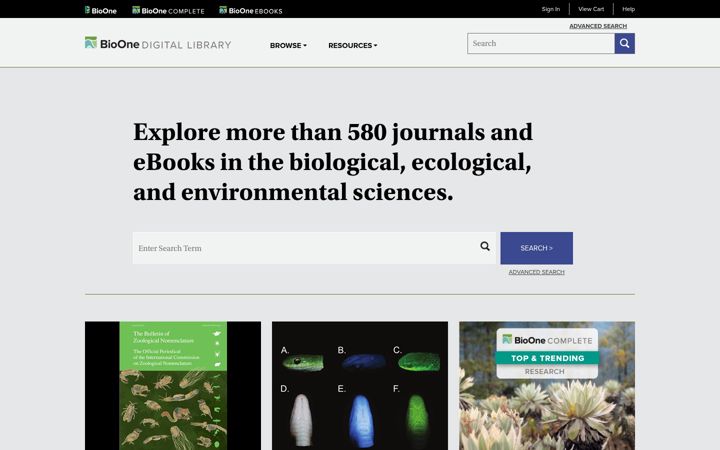Expand the Browse menu
This screenshot has width=720, height=450.
(288, 45)
